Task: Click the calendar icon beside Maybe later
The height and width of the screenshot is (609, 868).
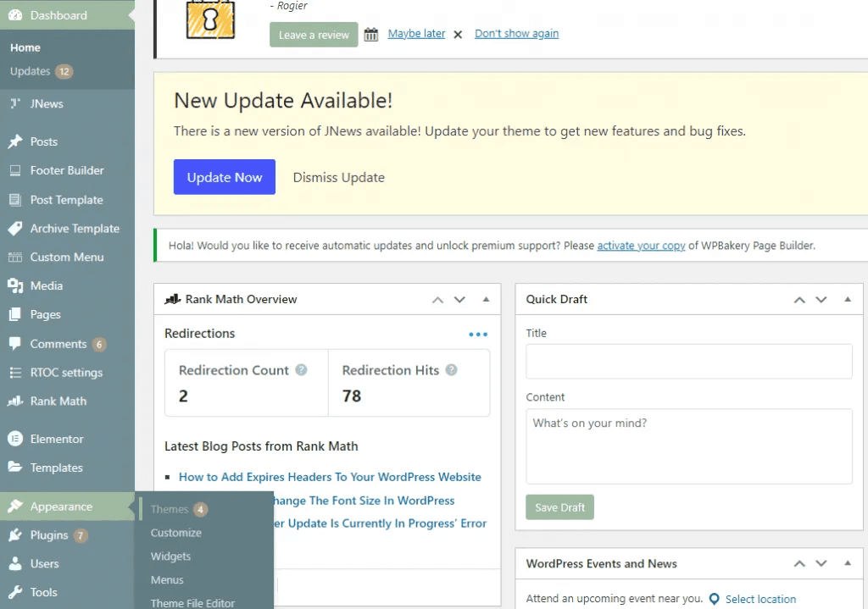Action: 371,34
